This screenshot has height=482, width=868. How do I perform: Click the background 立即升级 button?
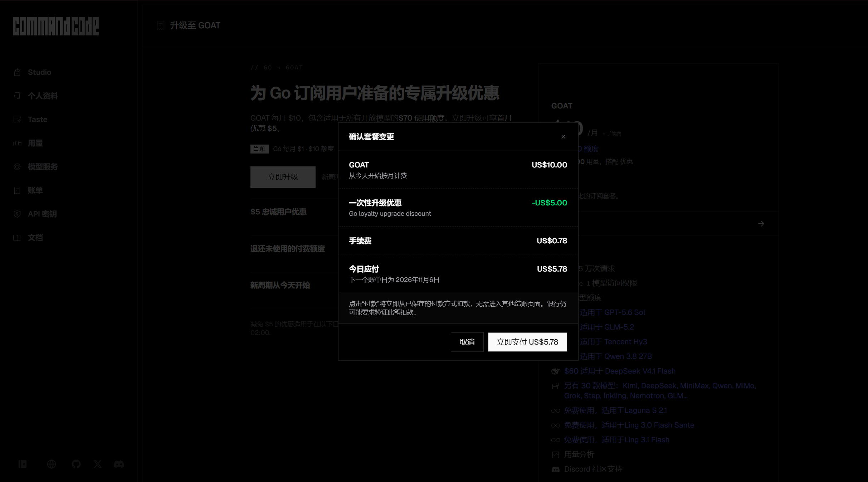(x=283, y=177)
